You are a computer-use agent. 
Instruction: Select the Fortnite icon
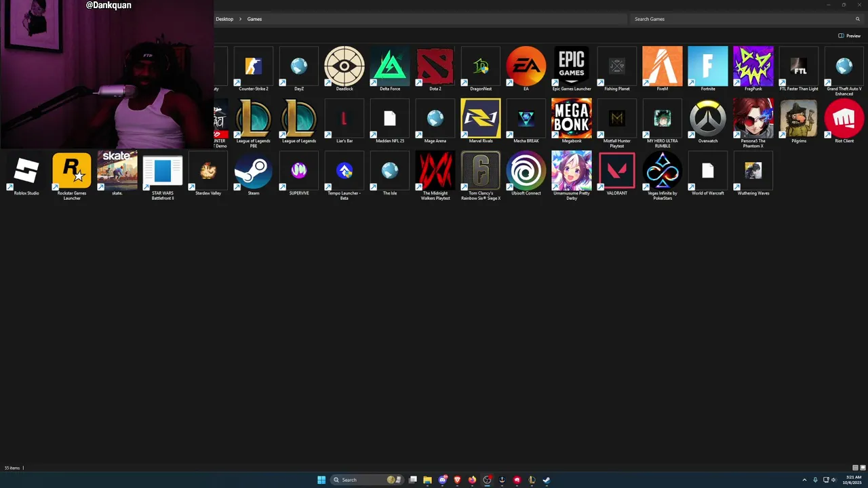pyautogui.click(x=708, y=68)
